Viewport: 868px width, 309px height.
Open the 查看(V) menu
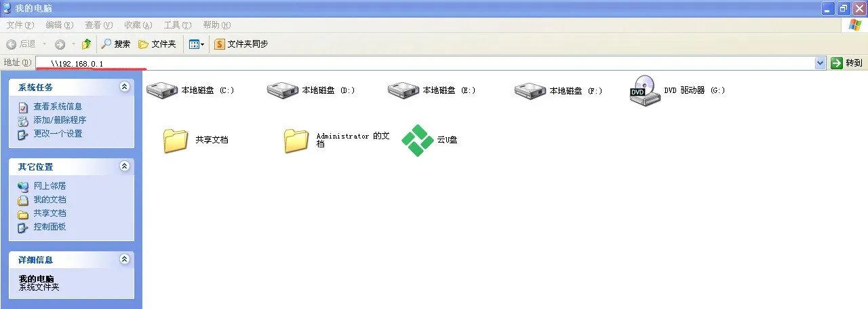(98, 25)
